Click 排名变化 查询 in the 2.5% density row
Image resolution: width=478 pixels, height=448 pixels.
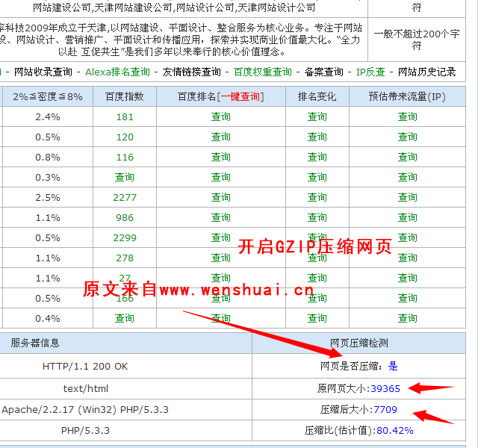pyautogui.click(x=317, y=198)
